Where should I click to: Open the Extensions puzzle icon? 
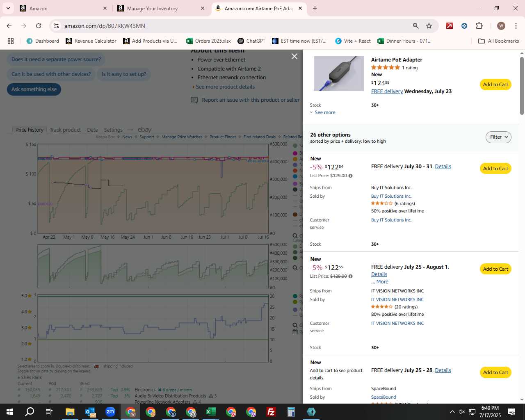point(479,26)
